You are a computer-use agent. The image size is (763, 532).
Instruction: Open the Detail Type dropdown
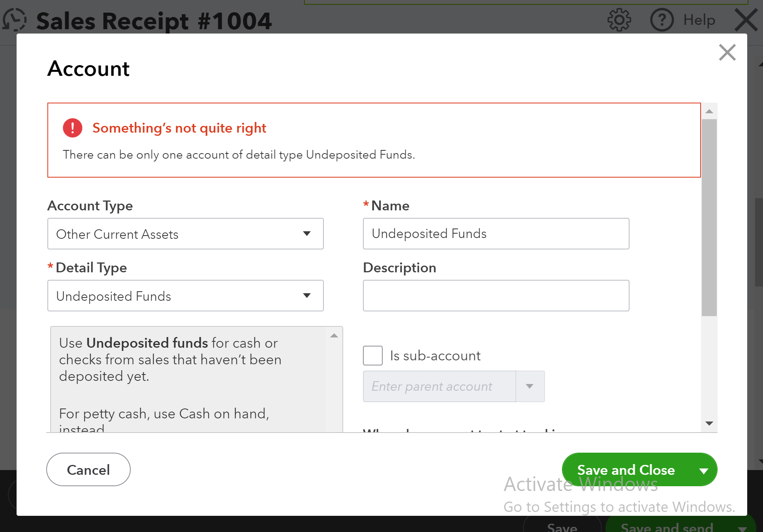tap(308, 296)
